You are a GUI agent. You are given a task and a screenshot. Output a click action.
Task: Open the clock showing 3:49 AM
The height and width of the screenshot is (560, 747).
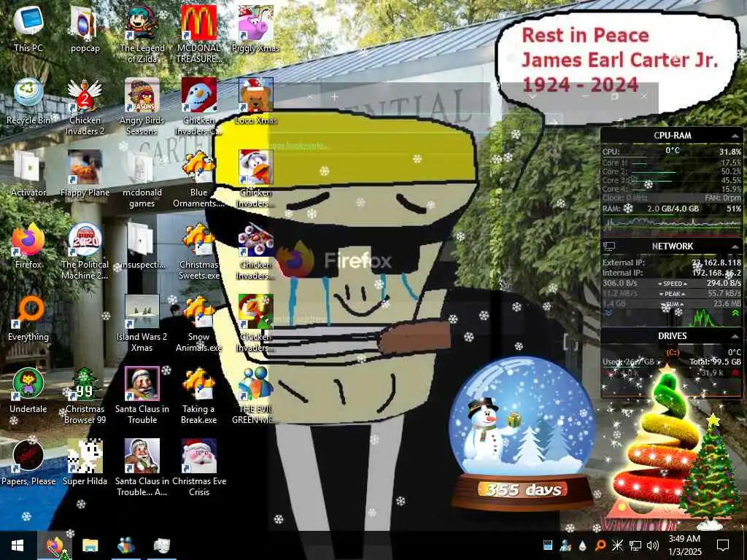[x=684, y=545]
